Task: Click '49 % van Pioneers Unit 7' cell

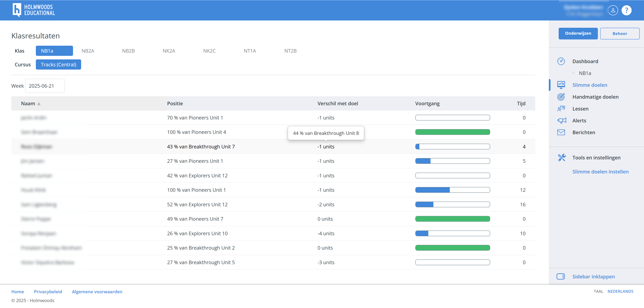Action: 195,219
